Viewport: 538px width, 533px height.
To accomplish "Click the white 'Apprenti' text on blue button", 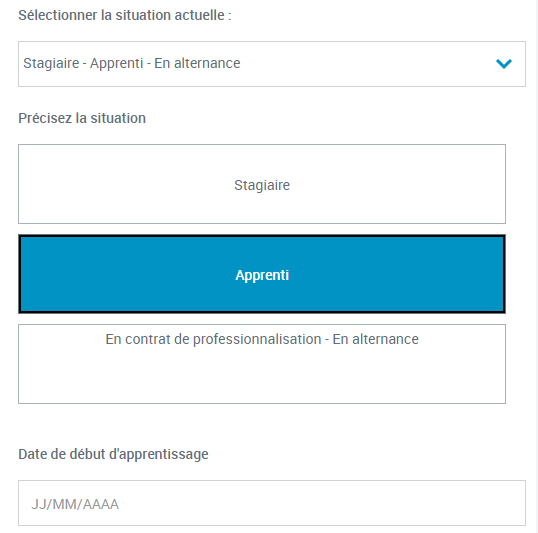I will point(262,275).
